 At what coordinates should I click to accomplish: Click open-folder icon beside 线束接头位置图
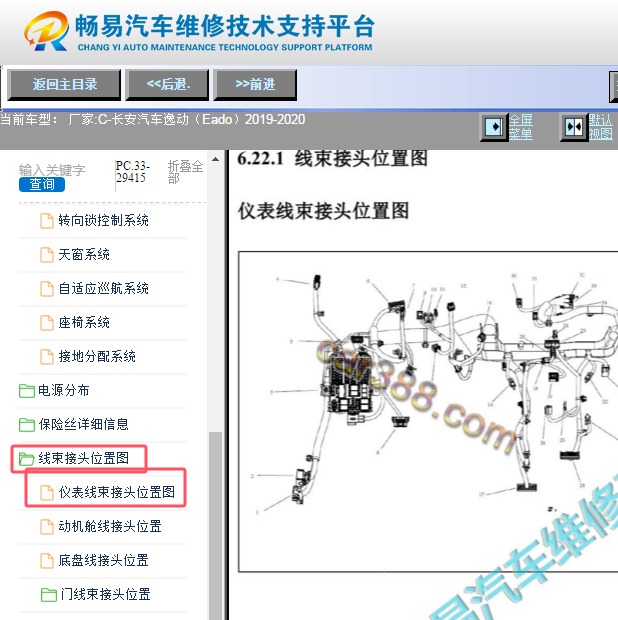(x=27, y=459)
